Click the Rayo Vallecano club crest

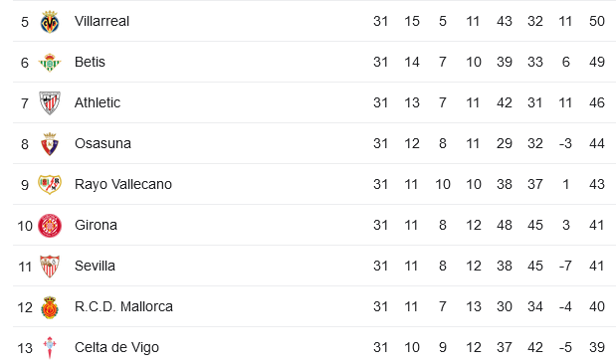tap(50, 185)
